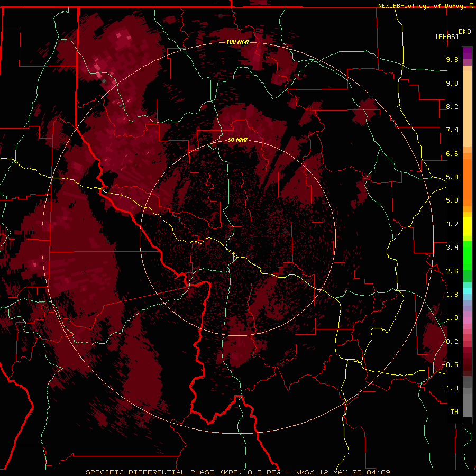Click the TH threshold label
Image resolution: width=476 pixels, height=476 pixels.
point(454,412)
